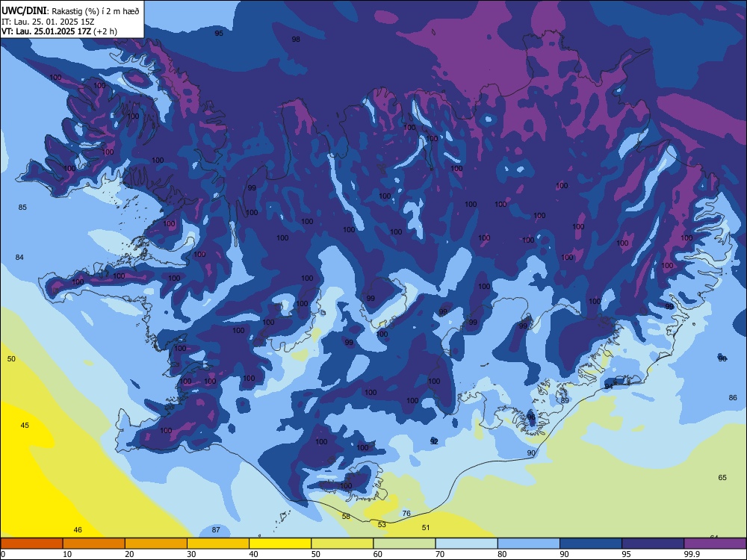Click the 65 value in the green area
The width and height of the screenshot is (747, 560).
pyautogui.click(x=722, y=478)
